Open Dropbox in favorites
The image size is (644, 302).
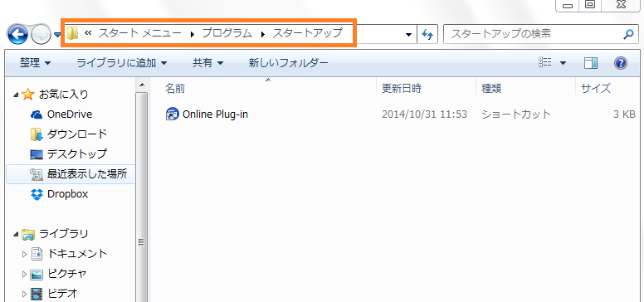[x=67, y=193]
